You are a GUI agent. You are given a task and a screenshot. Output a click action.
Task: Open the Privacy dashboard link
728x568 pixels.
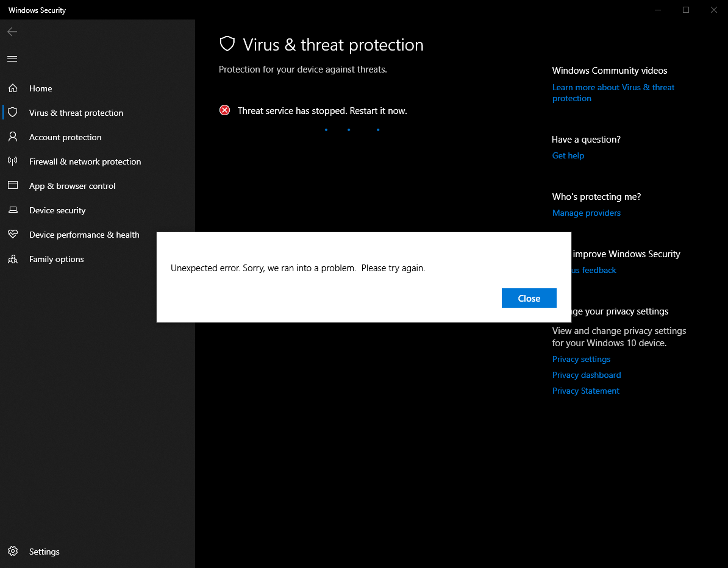pyautogui.click(x=586, y=374)
